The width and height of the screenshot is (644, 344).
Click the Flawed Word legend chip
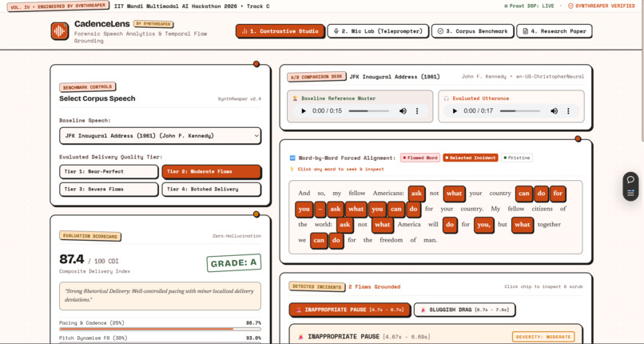click(x=419, y=158)
